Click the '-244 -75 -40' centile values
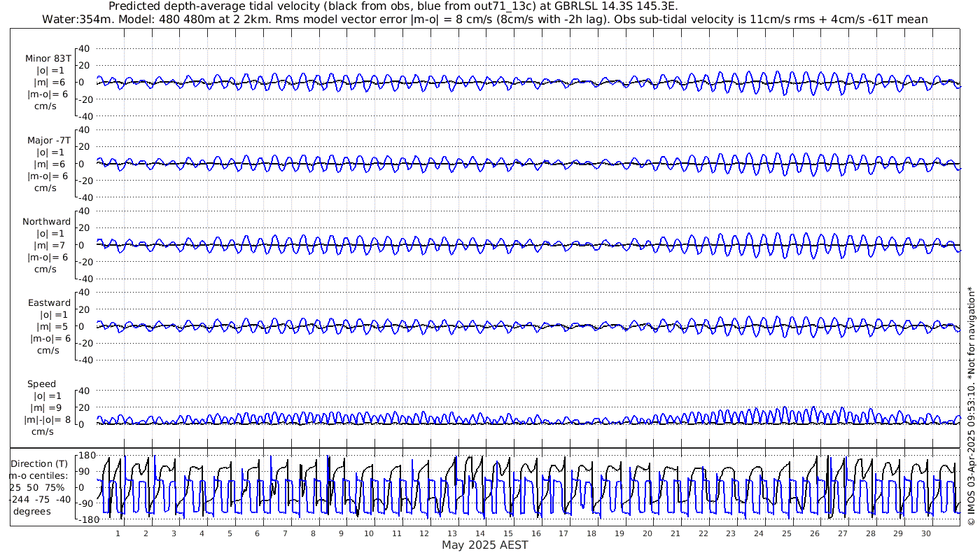Screen dimensions: 980x560 coord(40,500)
